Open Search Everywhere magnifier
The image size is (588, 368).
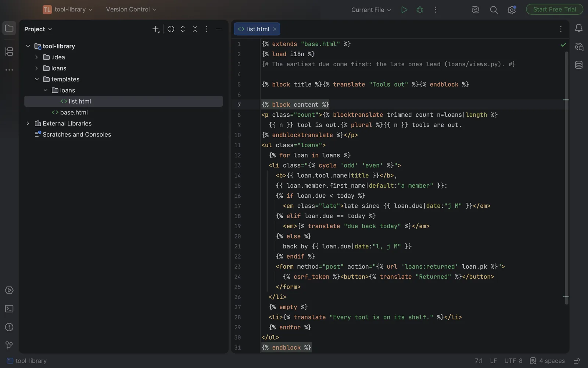pyautogui.click(x=494, y=10)
